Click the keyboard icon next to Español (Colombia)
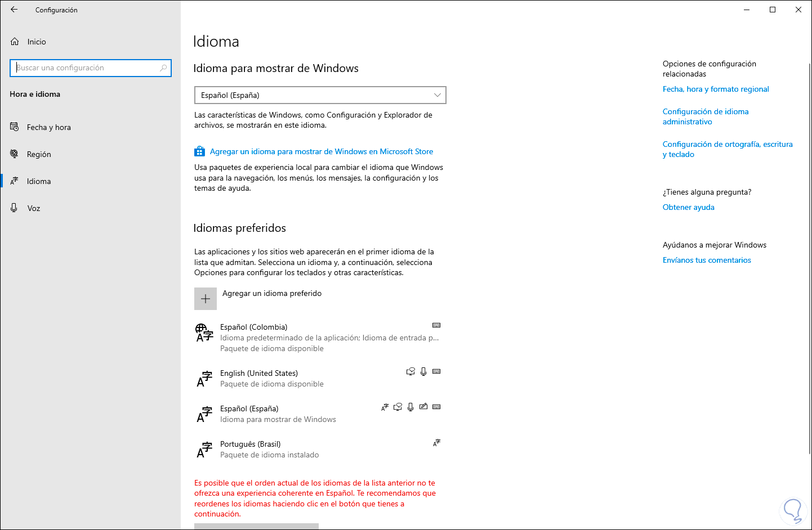This screenshot has height=530, width=812. (436, 325)
